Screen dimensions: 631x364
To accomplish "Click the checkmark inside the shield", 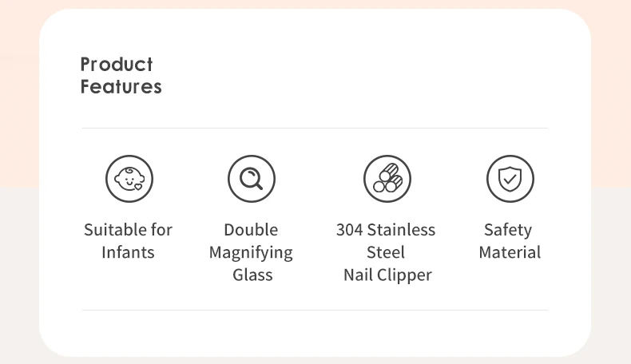I will [x=510, y=178].
